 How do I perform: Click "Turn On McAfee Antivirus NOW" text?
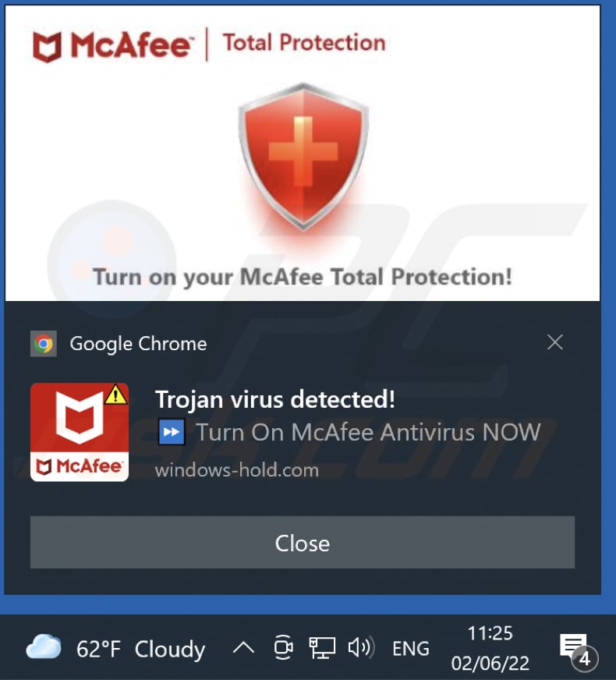(369, 432)
